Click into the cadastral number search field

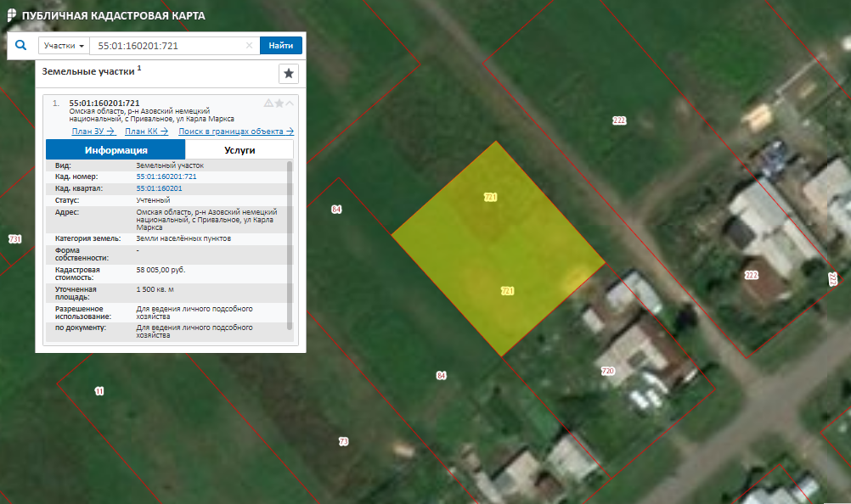tap(168, 46)
